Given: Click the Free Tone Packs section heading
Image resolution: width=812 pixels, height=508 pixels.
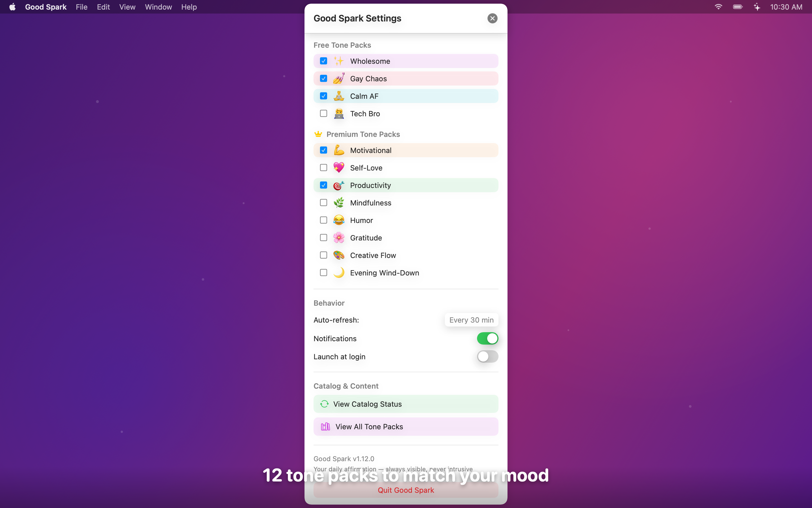Looking at the screenshot, I should tap(342, 45).
